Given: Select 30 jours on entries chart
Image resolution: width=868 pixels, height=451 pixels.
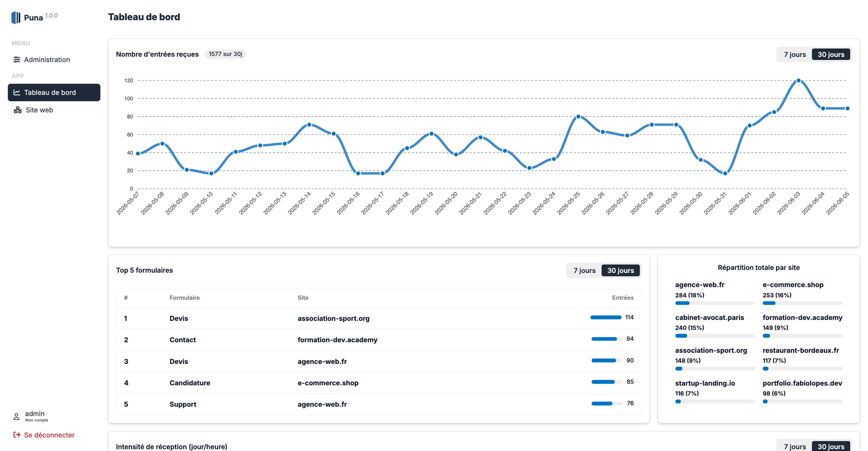Looking at the screenshot, I should pyautogui.click(x=831, y=54).
